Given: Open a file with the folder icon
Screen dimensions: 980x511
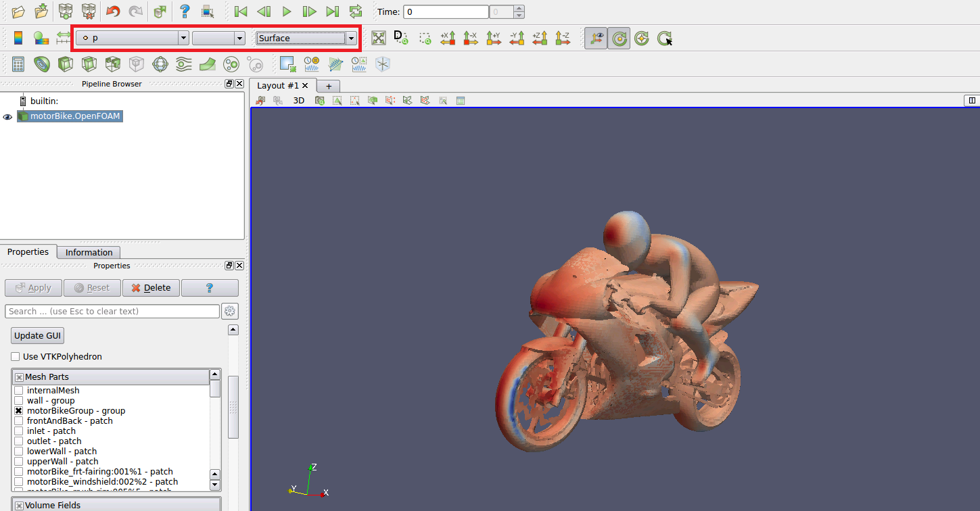Looking at the screenshot, I should (x=18, y=11).
